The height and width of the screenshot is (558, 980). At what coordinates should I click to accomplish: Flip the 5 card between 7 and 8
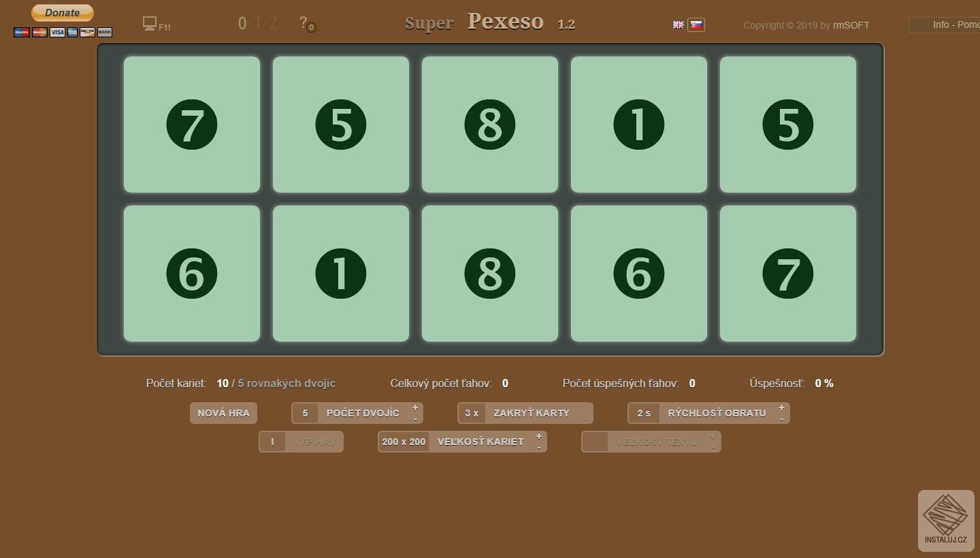coord(341,125)
